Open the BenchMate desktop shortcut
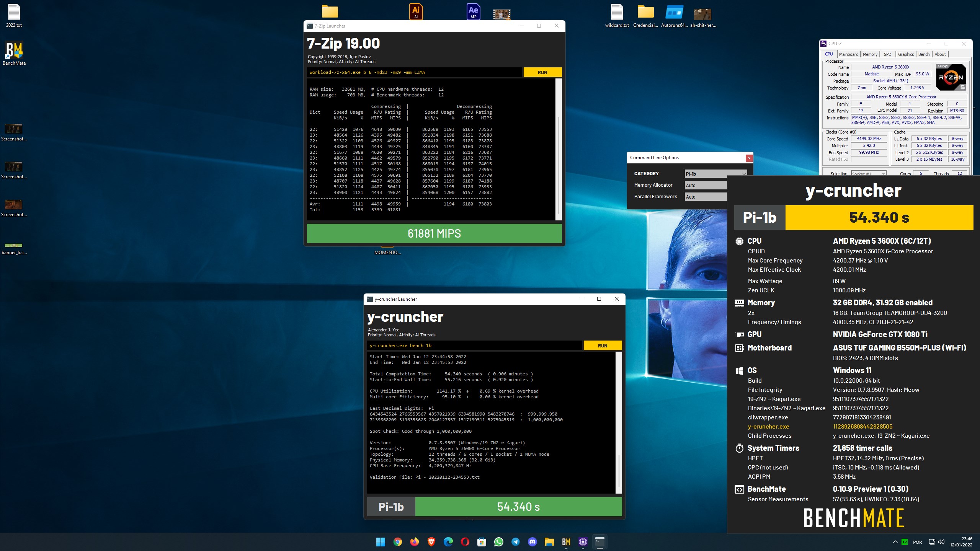The image size is (980, 551). [x=14, y=53]
